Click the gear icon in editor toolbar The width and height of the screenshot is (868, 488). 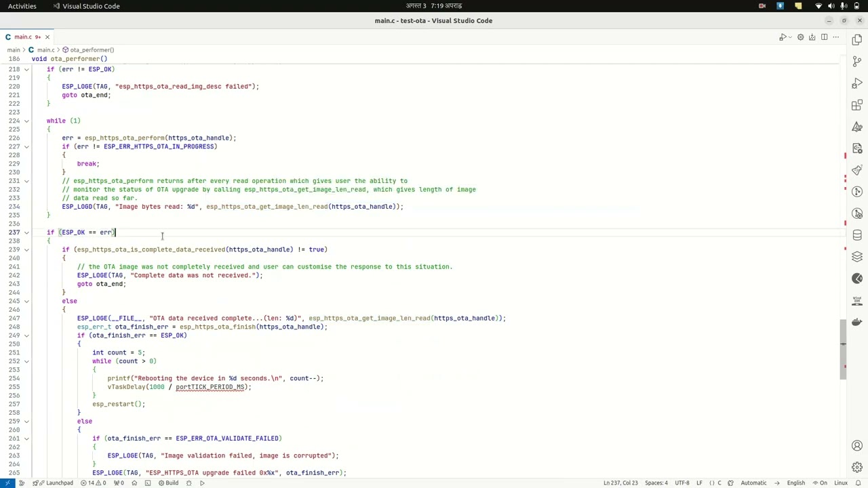[800, 37]
